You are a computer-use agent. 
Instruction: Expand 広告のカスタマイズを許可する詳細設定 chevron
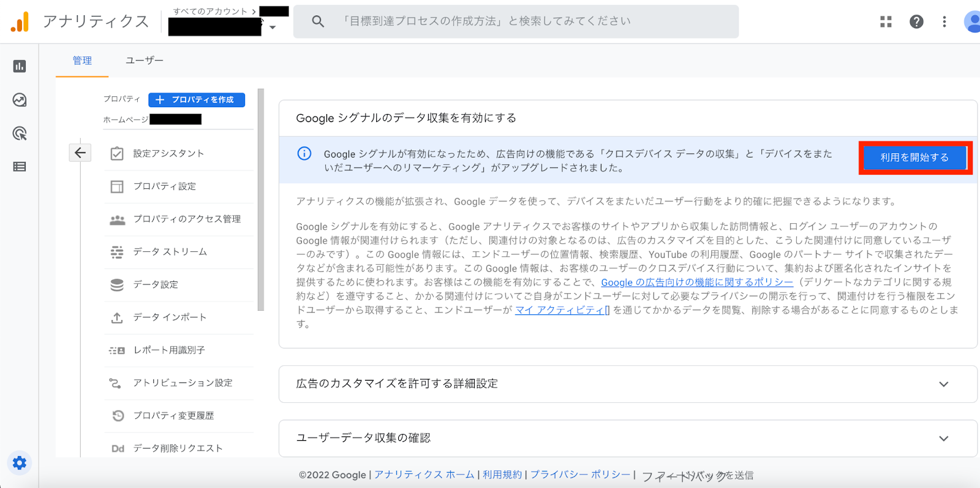coord(944,384)
